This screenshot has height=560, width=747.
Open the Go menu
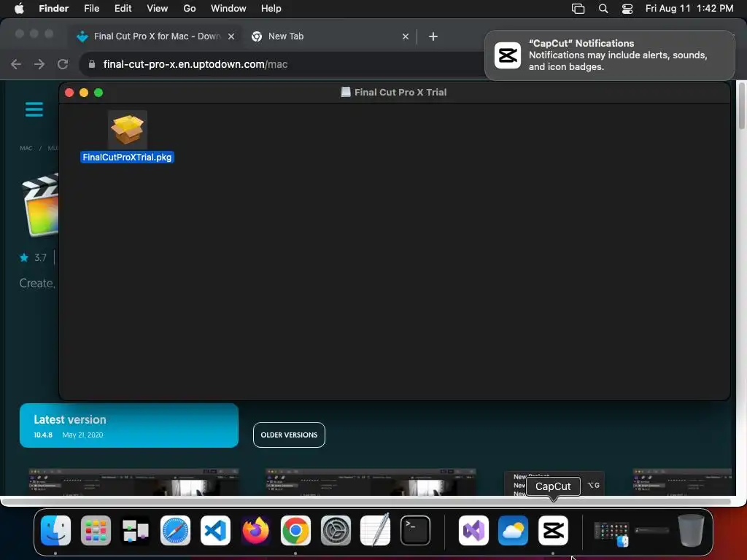click(190, 9)
